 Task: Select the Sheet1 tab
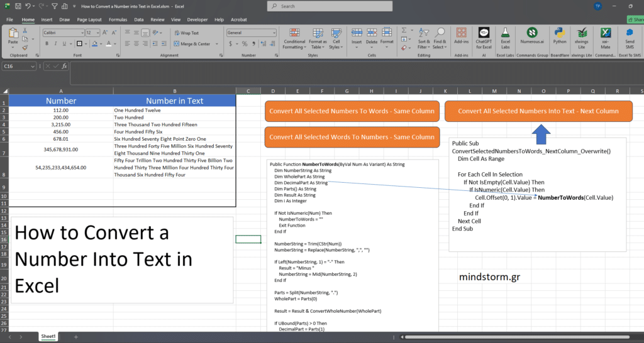[x=48, y=337]
